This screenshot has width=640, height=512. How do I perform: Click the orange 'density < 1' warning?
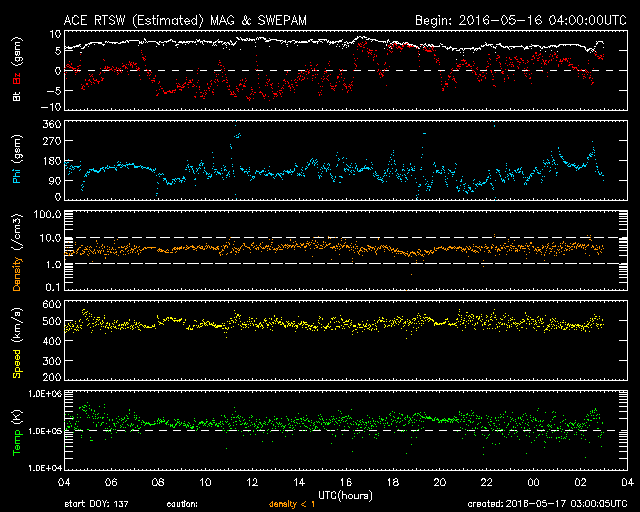coord(292,505)
